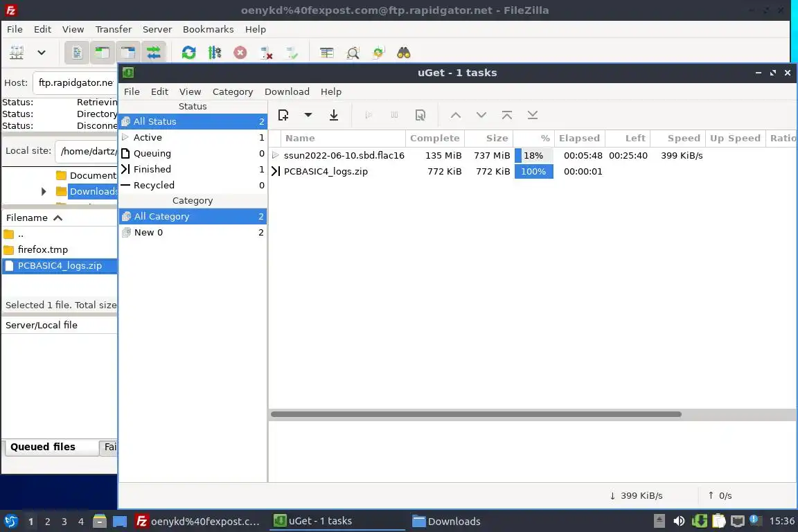Toggle FileZilla message log display
Screen dimensions: 798x532
tap(77, 53)
